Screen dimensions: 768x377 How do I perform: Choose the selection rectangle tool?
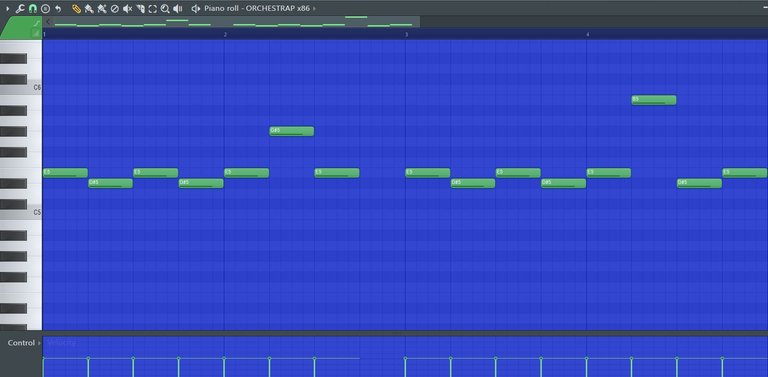(x=152, y=8)
